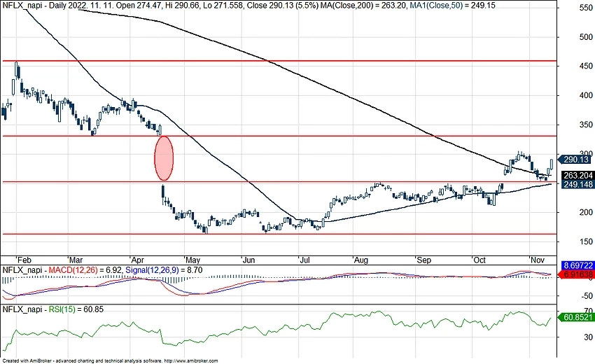The height and width of the screenshot is (364, 595).
Task: Click the 150 price axis label
Action: 586,241
